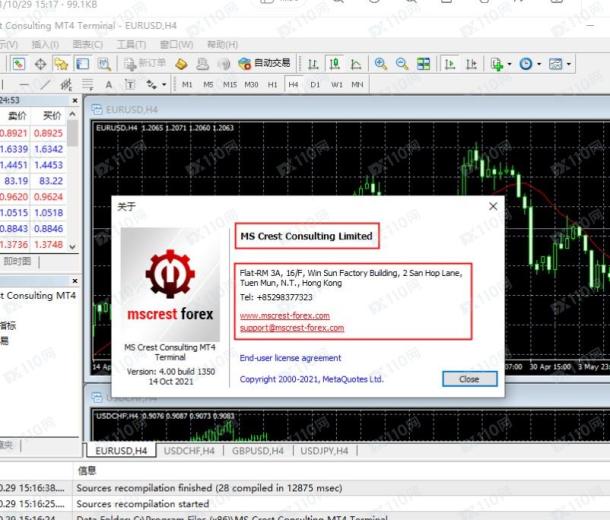Open the www.mscrest-forex.com link
Image resolution: width=610 pixels, height=520 pixels.
(x=285, y=315)
